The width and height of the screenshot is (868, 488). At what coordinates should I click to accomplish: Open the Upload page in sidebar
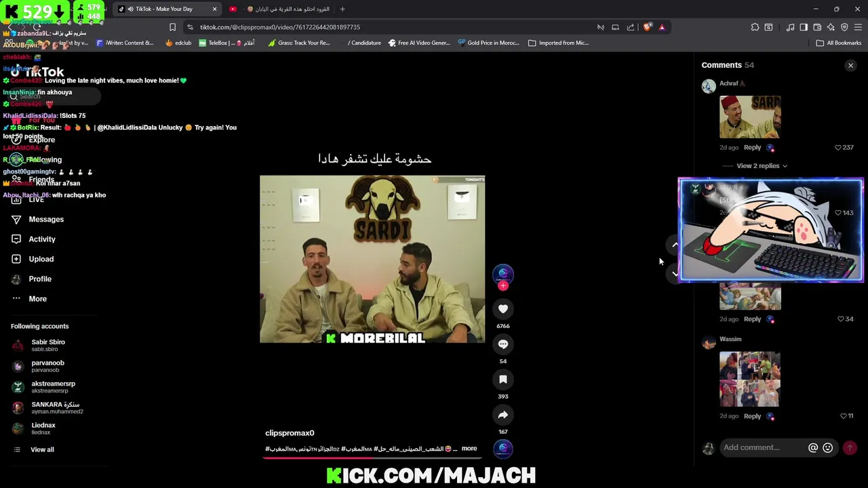[33, 259]
